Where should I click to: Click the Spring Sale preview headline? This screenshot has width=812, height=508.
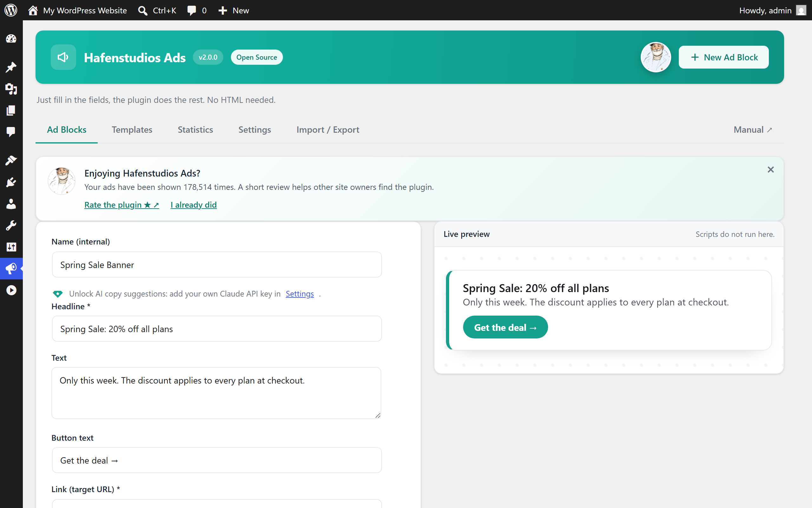pyautogui.click(x=536, y=288)
